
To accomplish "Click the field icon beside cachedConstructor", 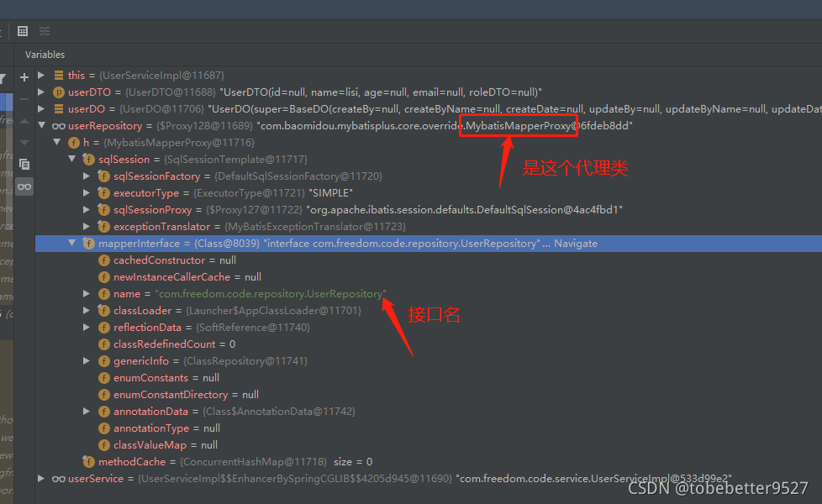I will (x=103, y=260).
